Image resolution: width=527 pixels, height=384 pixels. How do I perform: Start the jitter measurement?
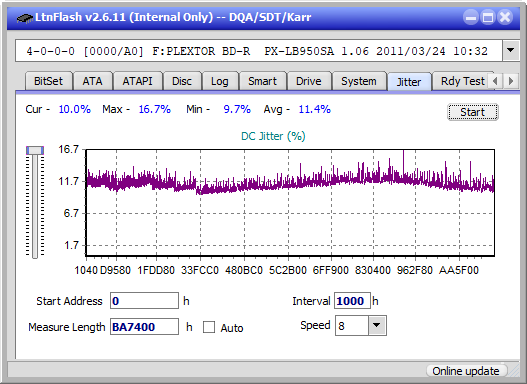pos(473,112)
